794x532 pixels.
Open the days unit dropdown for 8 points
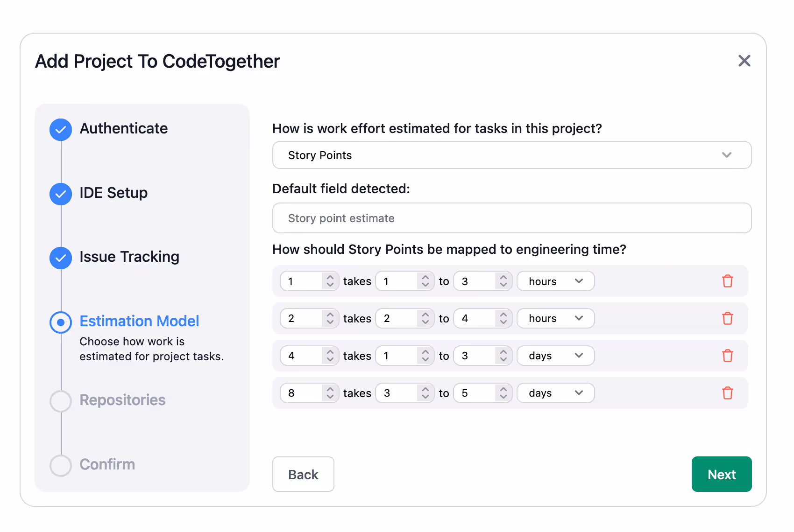click(x=555, y=393)
